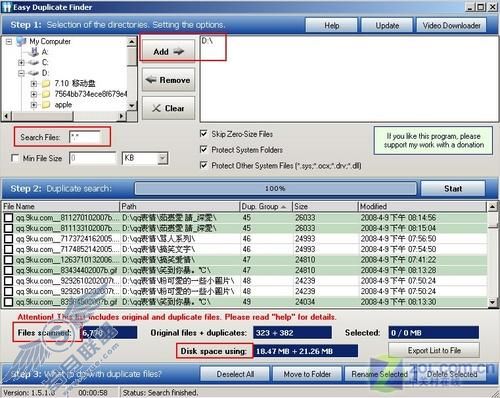Open the KB size unit dropdown
Image resolution: width=500 pixels, height=398 pixels.
(162, 158)
